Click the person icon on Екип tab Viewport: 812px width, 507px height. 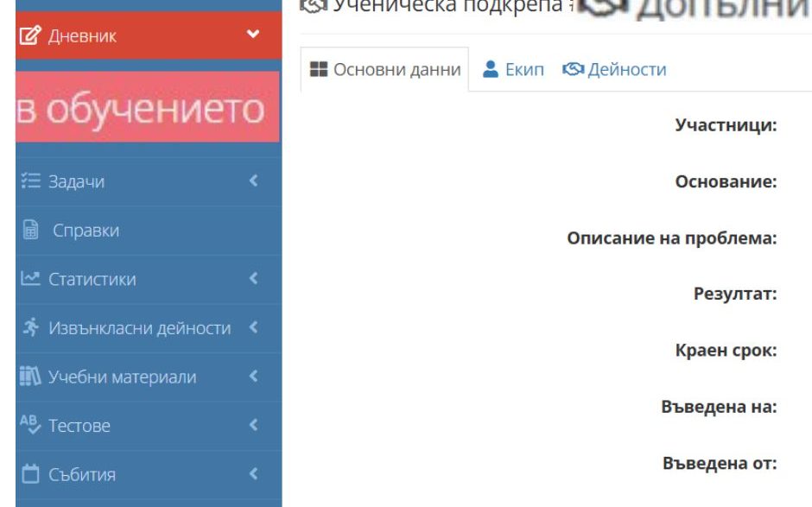[x=491, y=70]
